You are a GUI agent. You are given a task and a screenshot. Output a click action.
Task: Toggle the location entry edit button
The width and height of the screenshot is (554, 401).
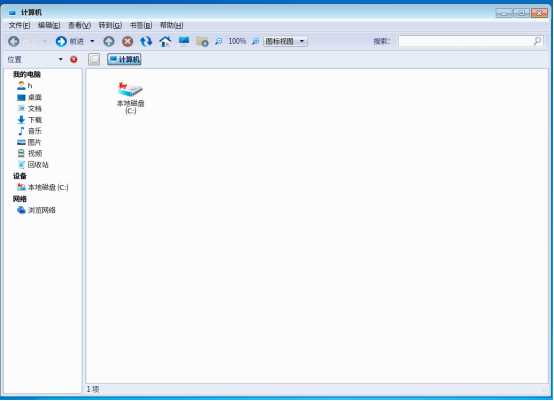94,59
